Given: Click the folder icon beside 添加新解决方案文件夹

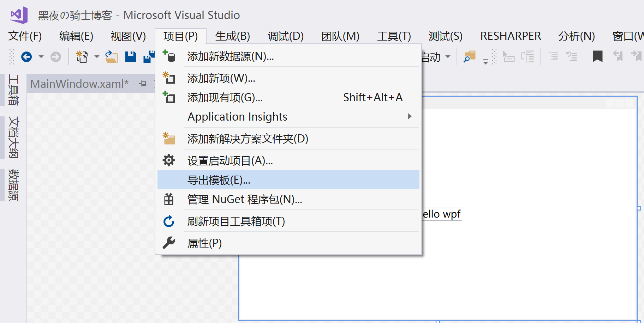Looking at the screenshot, I should point(169,138).
